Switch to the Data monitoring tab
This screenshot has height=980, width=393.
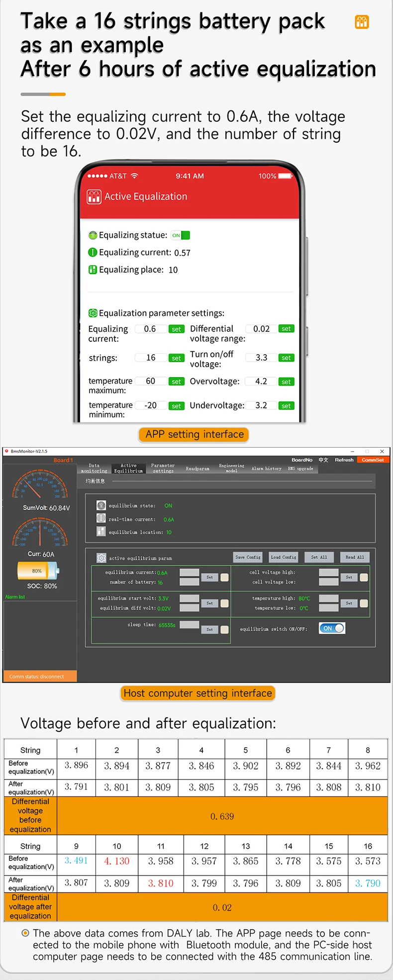(94, 468)
